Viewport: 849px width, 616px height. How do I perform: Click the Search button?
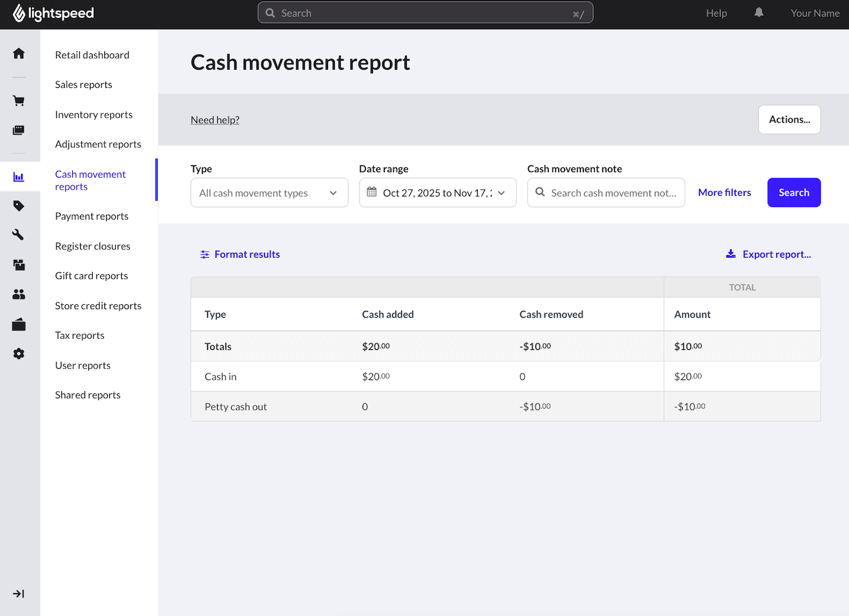coord(794,192)
